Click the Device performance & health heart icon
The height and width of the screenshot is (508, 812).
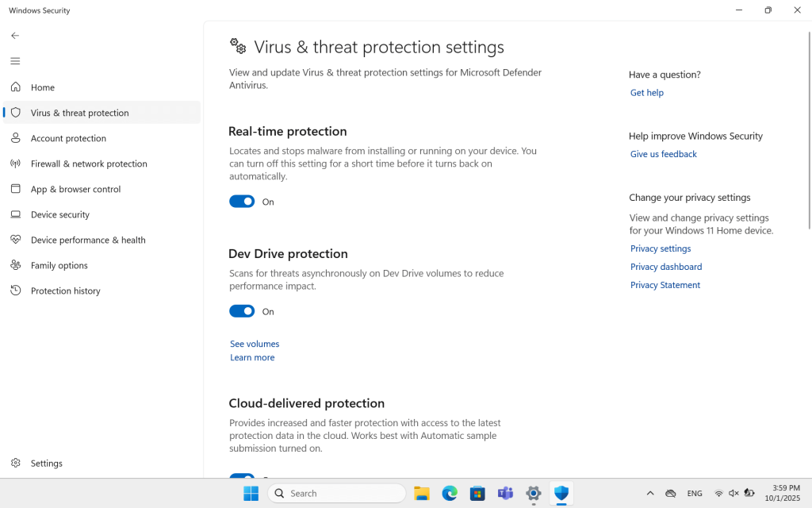(15, 240)
